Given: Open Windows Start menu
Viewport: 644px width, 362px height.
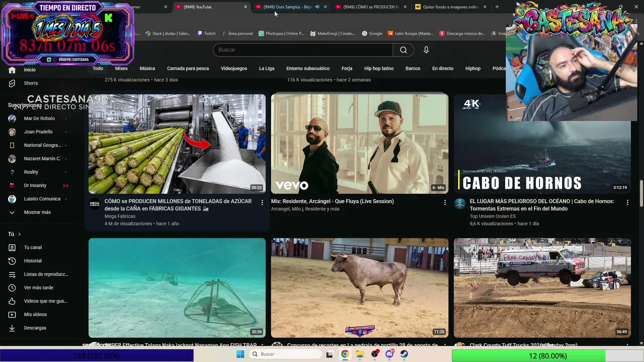Looking at the screenshot, I should coord(240,354).
